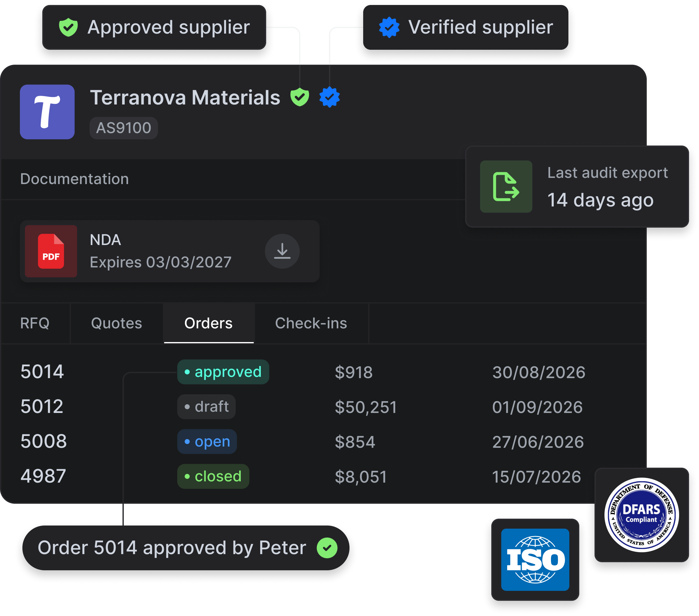The image size is (699, 616).
Task: Switch to the RFQ tab
Action: [x=35, y=323]
